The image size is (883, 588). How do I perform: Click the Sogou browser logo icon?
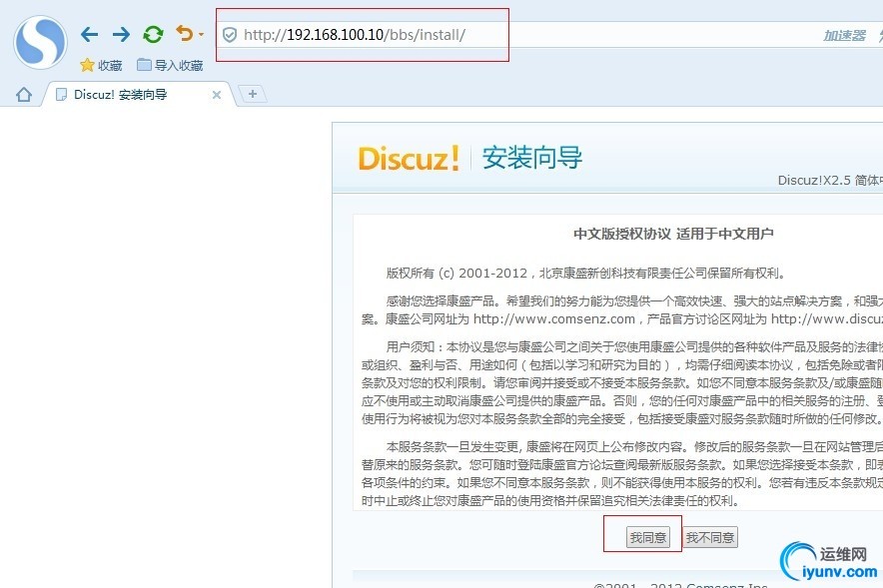coord(40,42)
